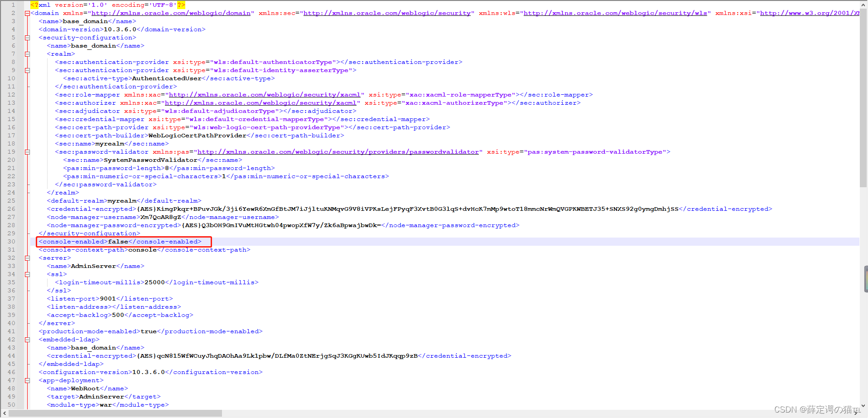Click the configuration-version value '10.3.6.0'
This screenshot has height=418, width=868.
(149, 372)
